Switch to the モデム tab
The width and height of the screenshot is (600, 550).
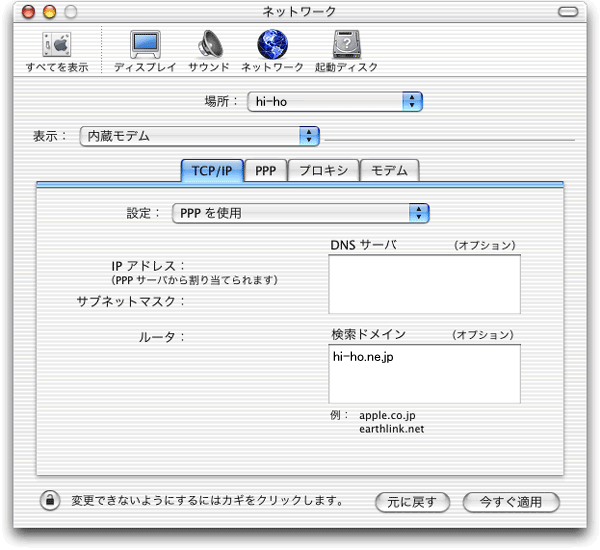click(x=390, y=170)
